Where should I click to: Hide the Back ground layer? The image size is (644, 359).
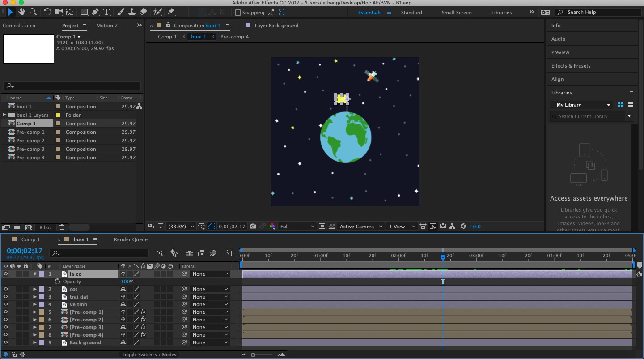pos(6,342)
